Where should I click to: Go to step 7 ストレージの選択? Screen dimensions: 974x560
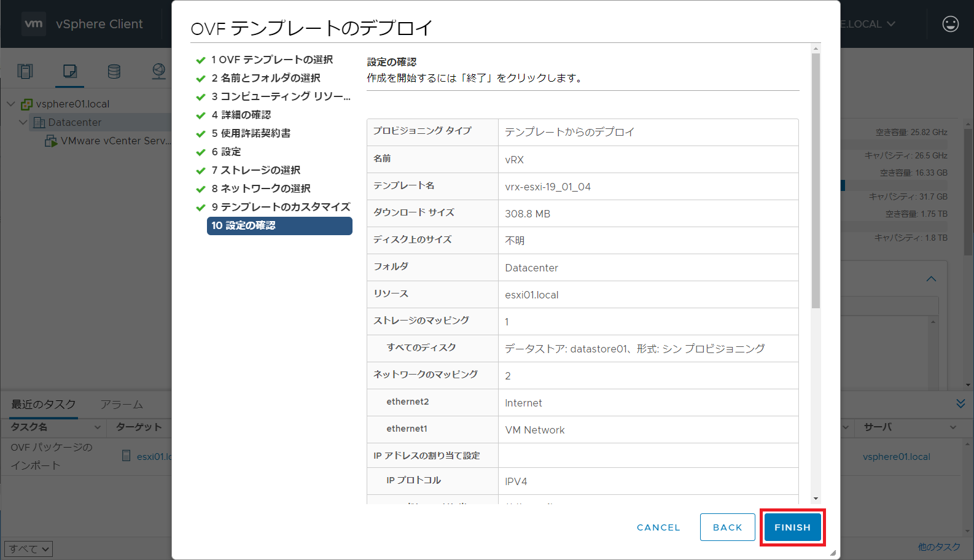[255, 170]
